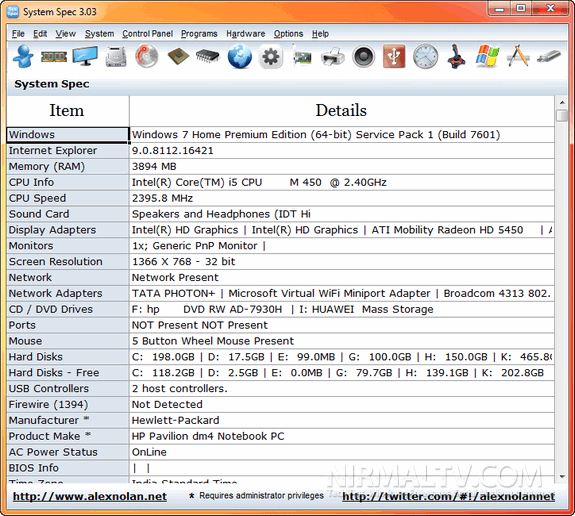
Task: Click the black integrated circuit chip icon
Action: click(x=208, y=56)
